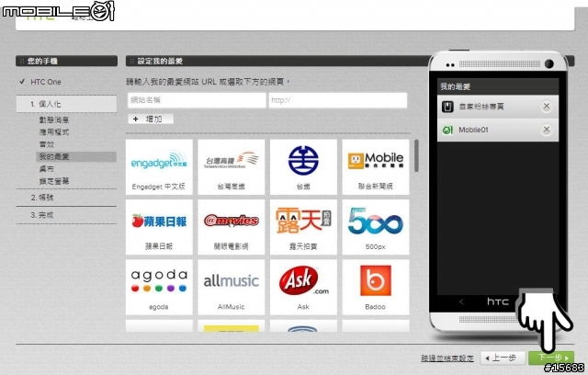
Task: Click the site list scrollbar
Action: click(416, 155)
